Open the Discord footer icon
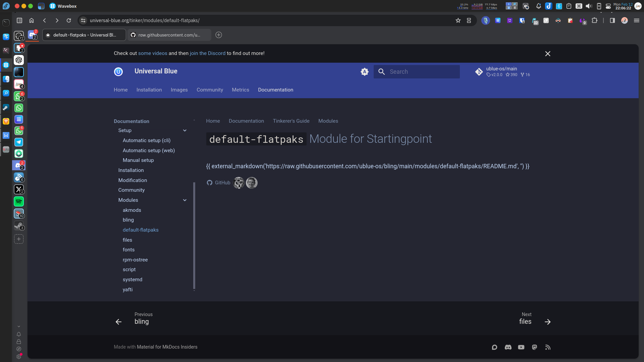Viewport: 644px width, 362px height. [508, 347]
